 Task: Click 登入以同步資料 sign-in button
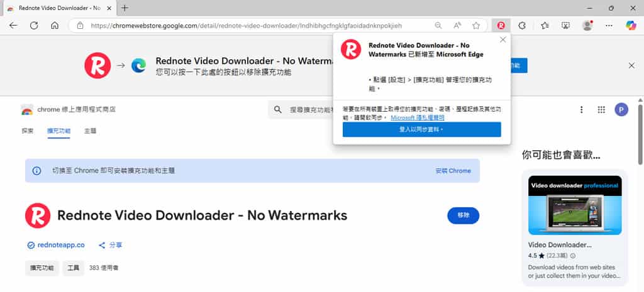point(422,129)
